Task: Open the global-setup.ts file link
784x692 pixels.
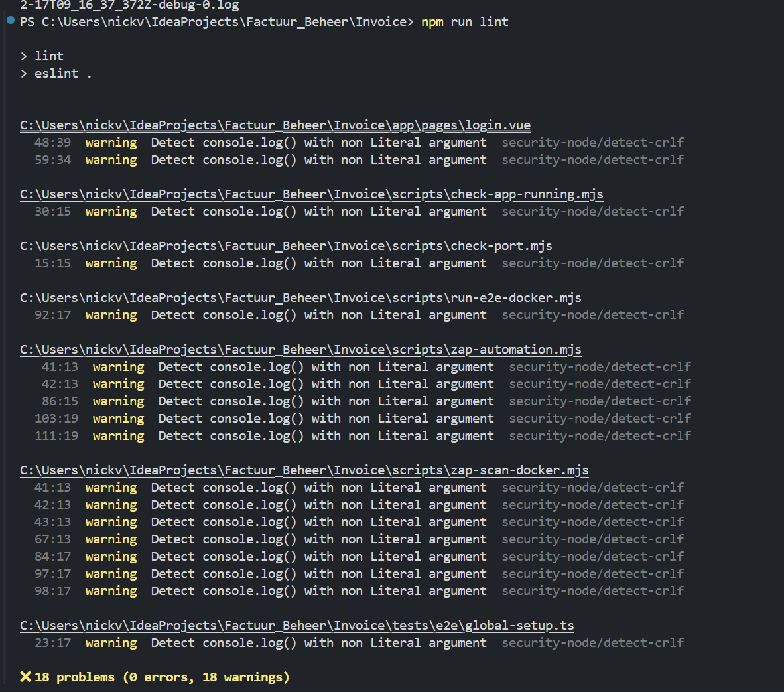Action: [296, 625]
